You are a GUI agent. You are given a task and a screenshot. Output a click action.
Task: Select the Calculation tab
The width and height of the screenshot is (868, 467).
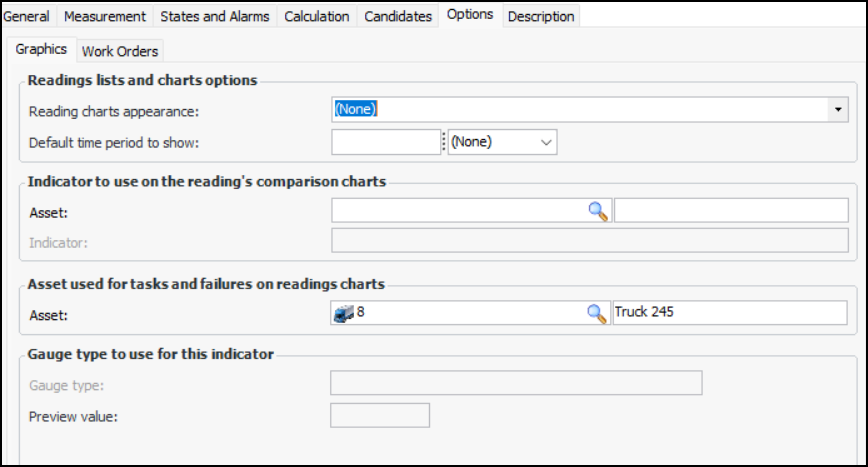click(x=317, y=16)
